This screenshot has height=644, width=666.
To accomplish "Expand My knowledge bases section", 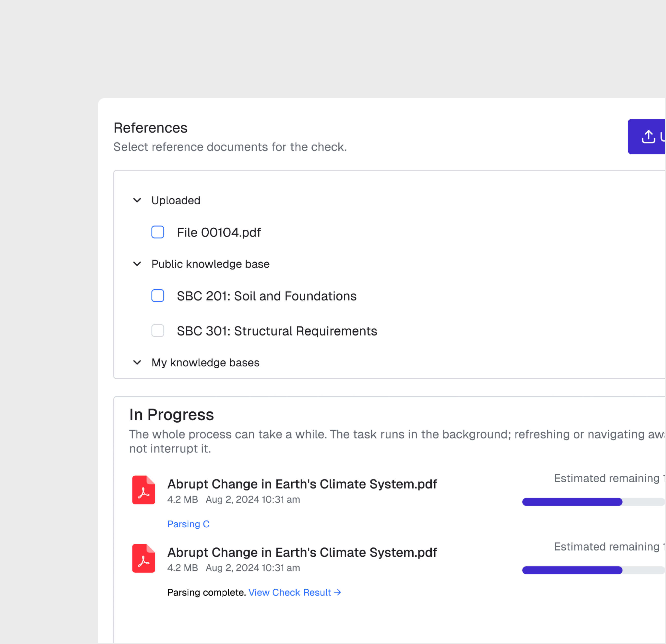I will [137, 362].
